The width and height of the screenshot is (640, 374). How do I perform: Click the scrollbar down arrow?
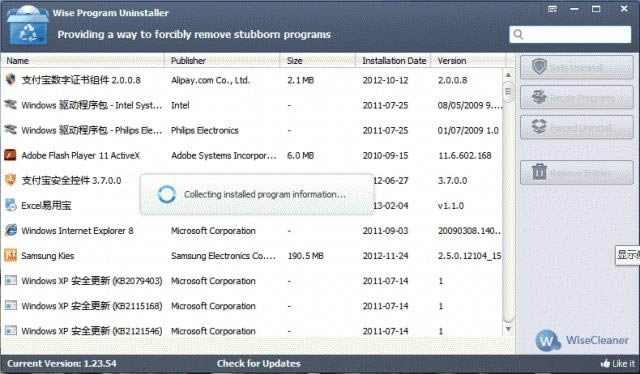[x=508, y=329]
